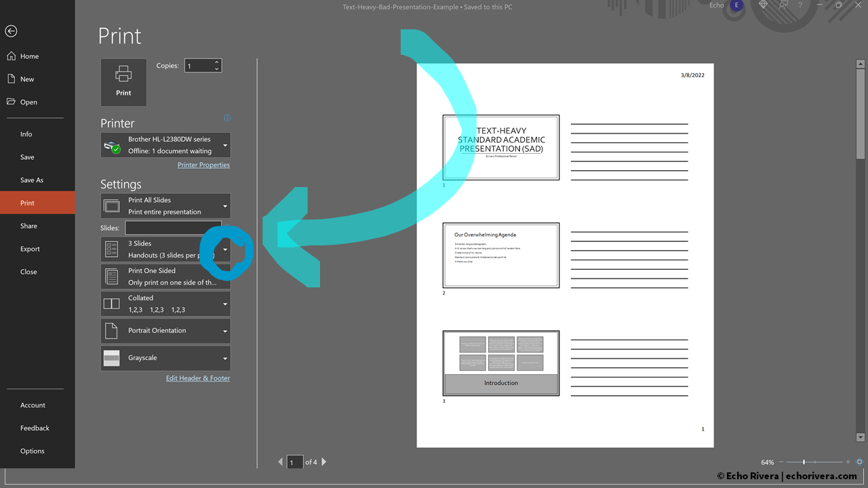
Task: Click the Fit-to-window zoom icon
Action: [x=860, y=462]
